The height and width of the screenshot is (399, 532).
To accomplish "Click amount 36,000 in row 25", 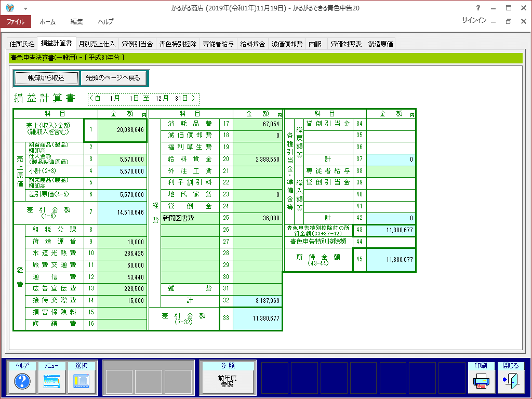I will [258, 218].
